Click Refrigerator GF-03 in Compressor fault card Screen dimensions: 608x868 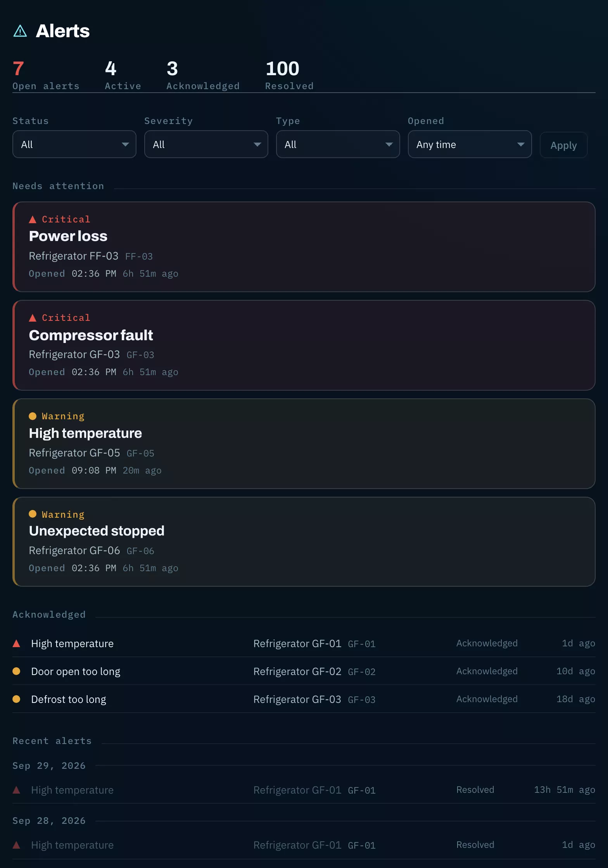(74, 355)
